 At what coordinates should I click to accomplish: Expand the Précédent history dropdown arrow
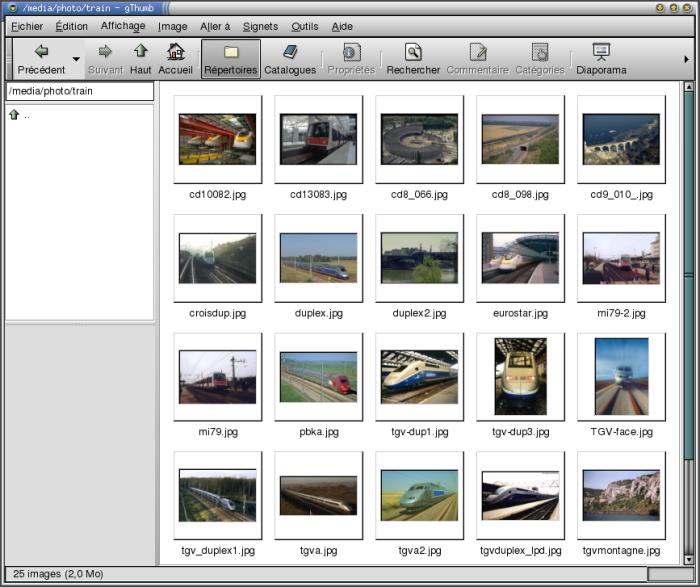coord(76,60)
